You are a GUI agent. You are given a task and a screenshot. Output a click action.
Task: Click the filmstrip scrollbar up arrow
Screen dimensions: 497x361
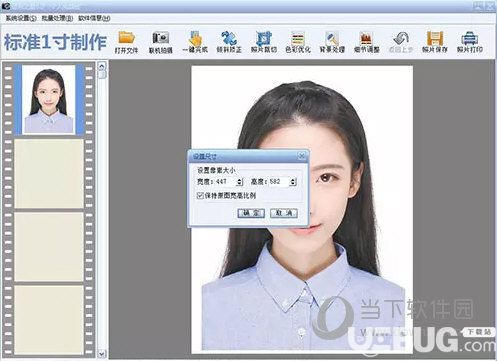102,66
